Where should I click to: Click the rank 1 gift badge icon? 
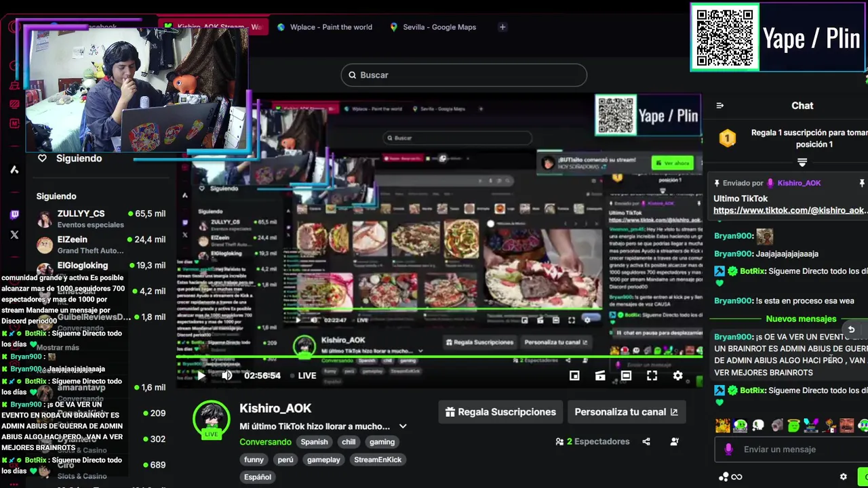point(728,139)
